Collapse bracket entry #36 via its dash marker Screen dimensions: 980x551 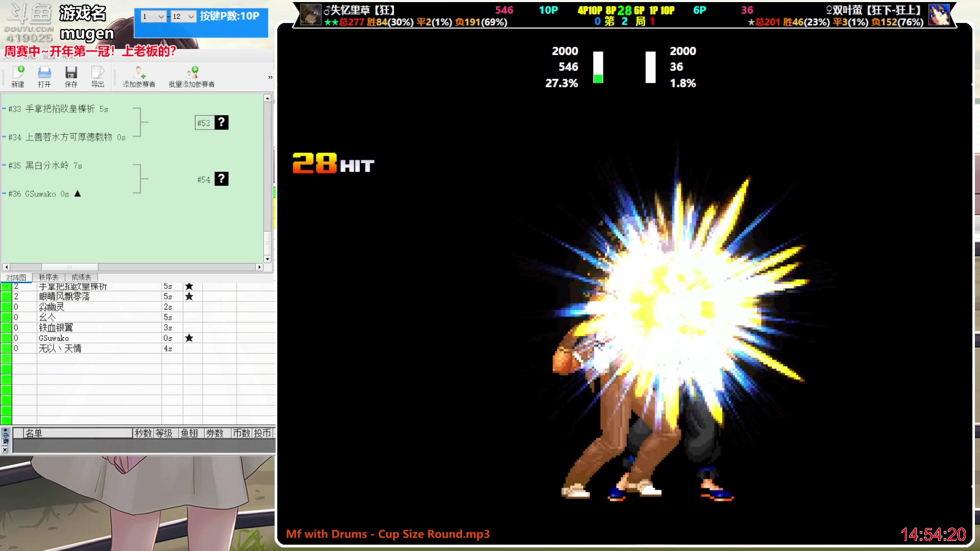tap(4, 194)
